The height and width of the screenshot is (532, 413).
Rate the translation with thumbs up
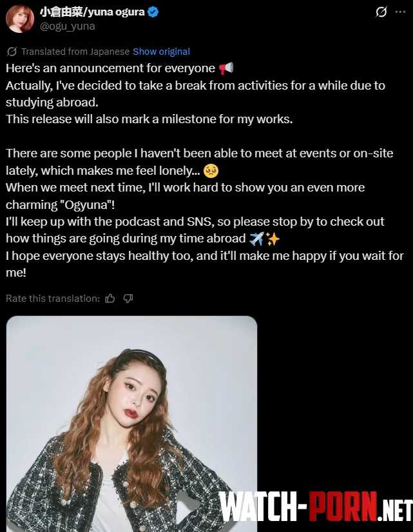click(110, 299)
